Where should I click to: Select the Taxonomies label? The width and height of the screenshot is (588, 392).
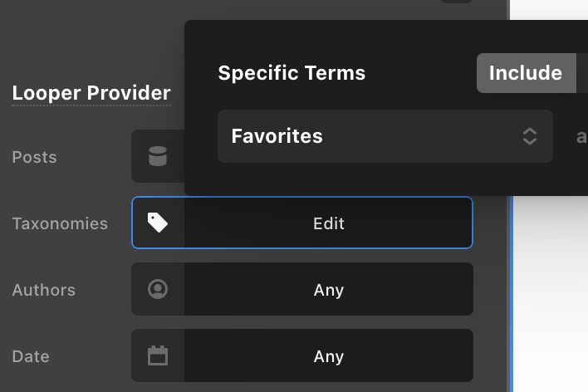pyautogui.click(x=60, y=223)
